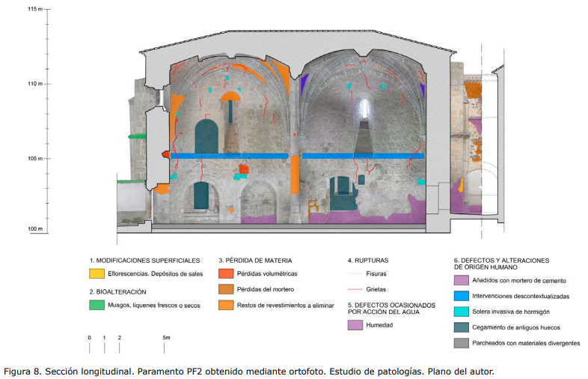Click the blue horizontal band in right bay
Screen dimensions: 588x379
pyautogui.click(x=364, y=156)
